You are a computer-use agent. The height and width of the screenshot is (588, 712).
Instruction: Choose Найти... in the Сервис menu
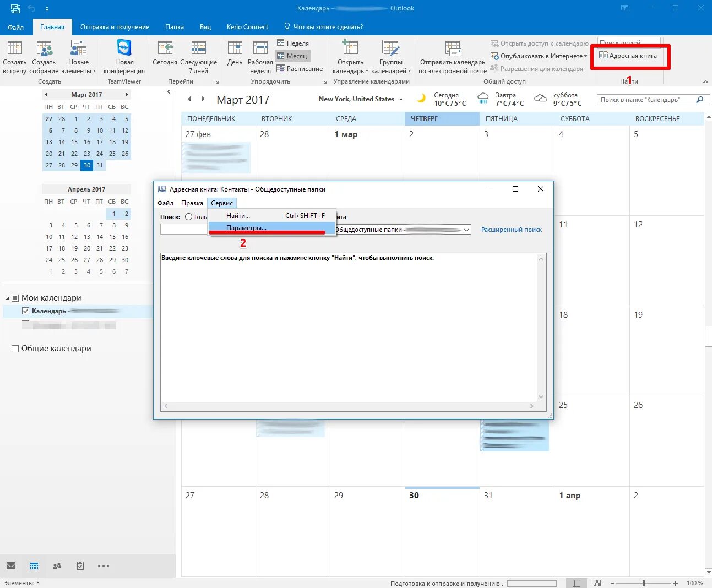click(x=271, y=216)
